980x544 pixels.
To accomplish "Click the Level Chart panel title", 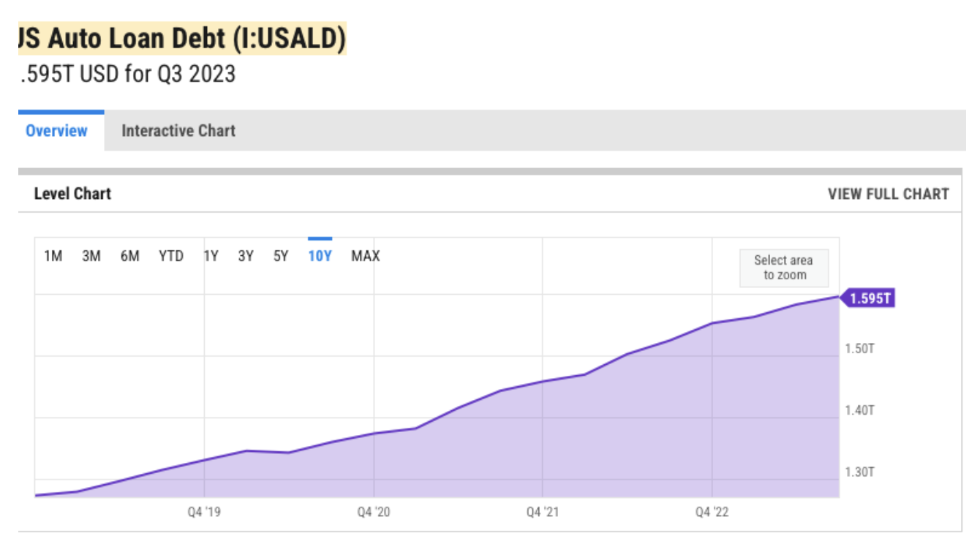I will 72,194.
